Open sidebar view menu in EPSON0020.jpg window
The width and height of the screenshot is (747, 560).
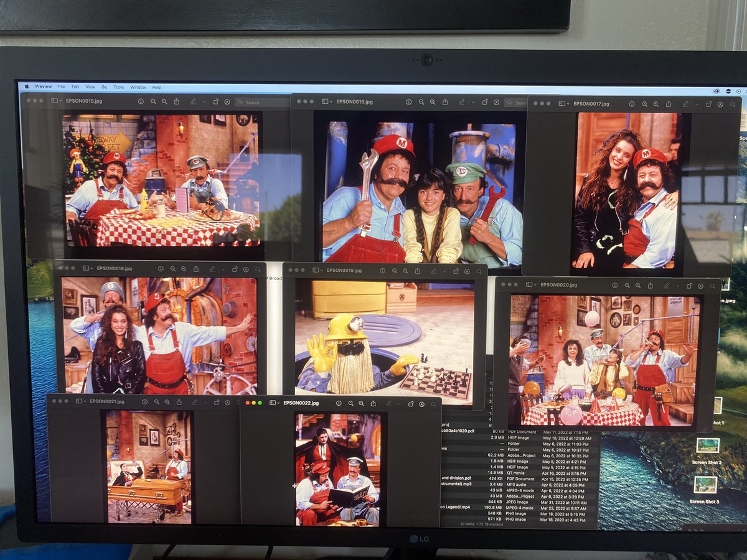pyautogui.click(x=532, y=284)
